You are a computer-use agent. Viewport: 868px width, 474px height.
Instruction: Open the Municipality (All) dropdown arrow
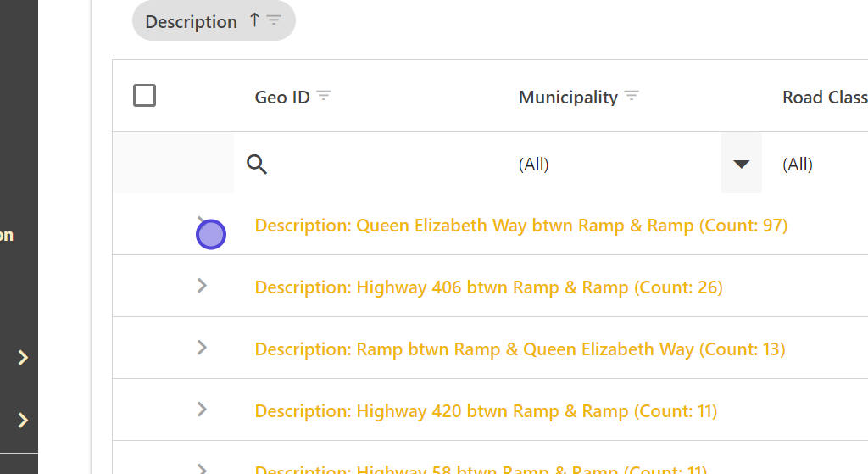[x=742, y=164]
